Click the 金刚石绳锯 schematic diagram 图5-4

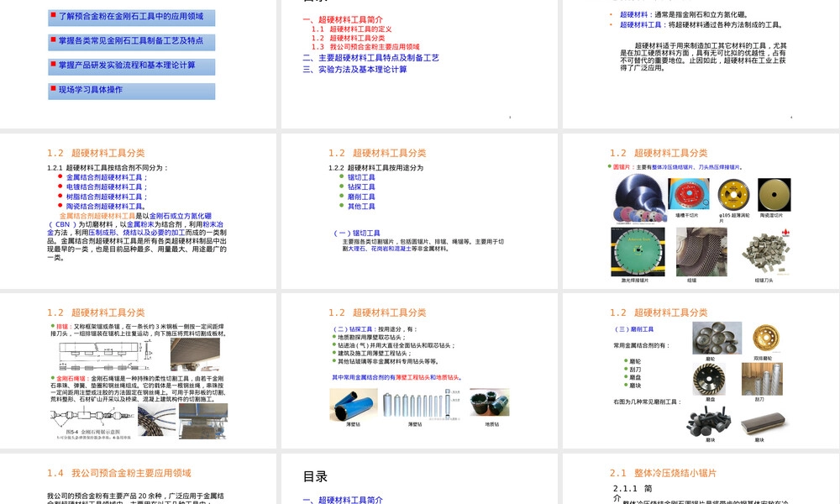point(92,422)
